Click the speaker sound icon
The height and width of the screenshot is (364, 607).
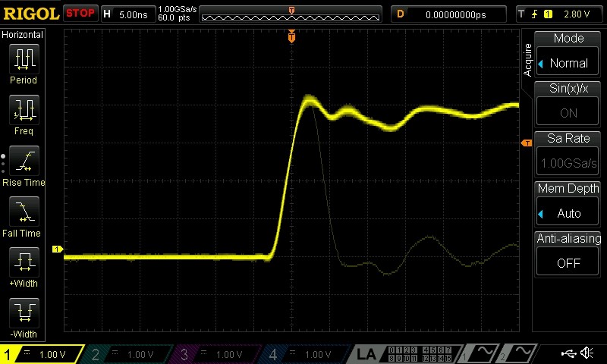(587, 353)
